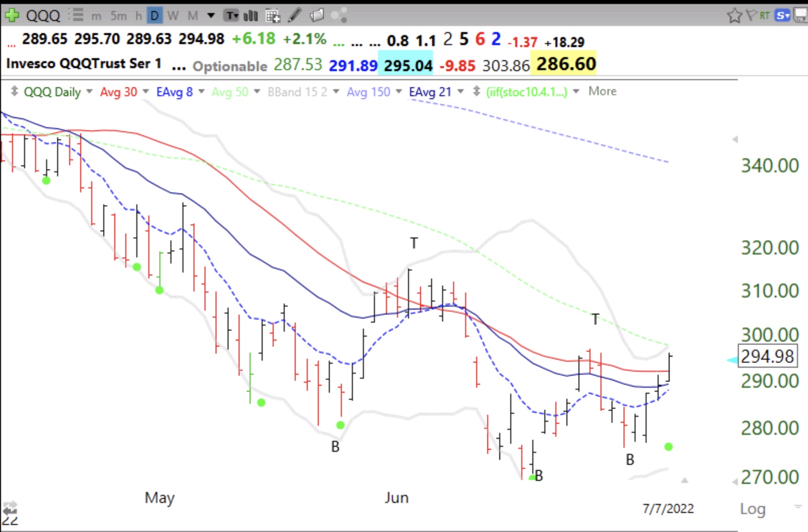
Task: Select the pencil drawing tool
Action: coord(295,16)
